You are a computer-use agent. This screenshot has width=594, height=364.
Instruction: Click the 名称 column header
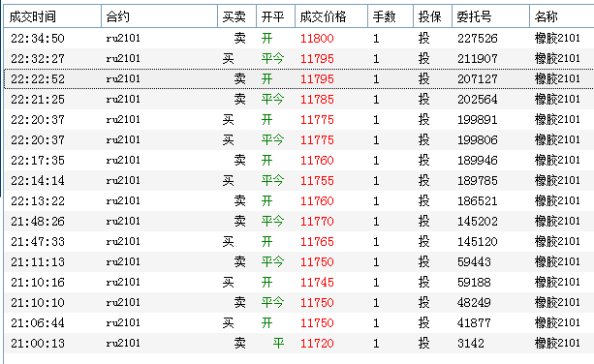pyautogui.click(x=562, y=16)
